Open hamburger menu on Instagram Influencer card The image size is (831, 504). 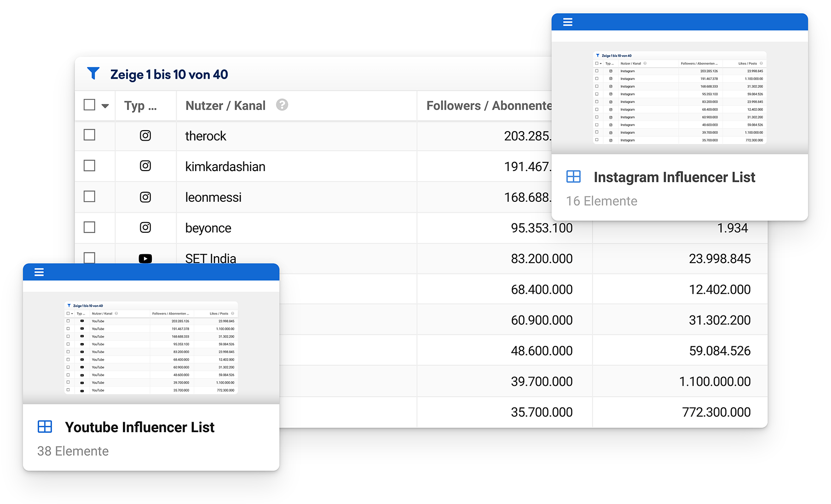(567, 22)
